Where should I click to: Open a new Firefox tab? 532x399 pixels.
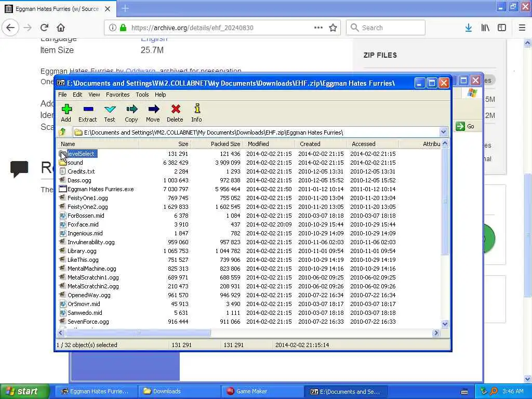[125, 8]
